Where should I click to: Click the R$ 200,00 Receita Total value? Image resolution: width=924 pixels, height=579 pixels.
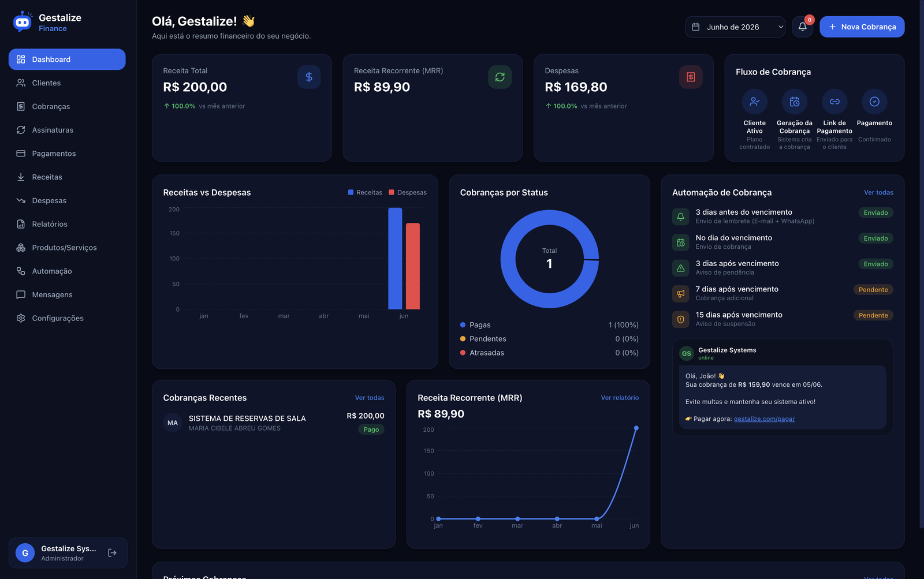(195, 87)
